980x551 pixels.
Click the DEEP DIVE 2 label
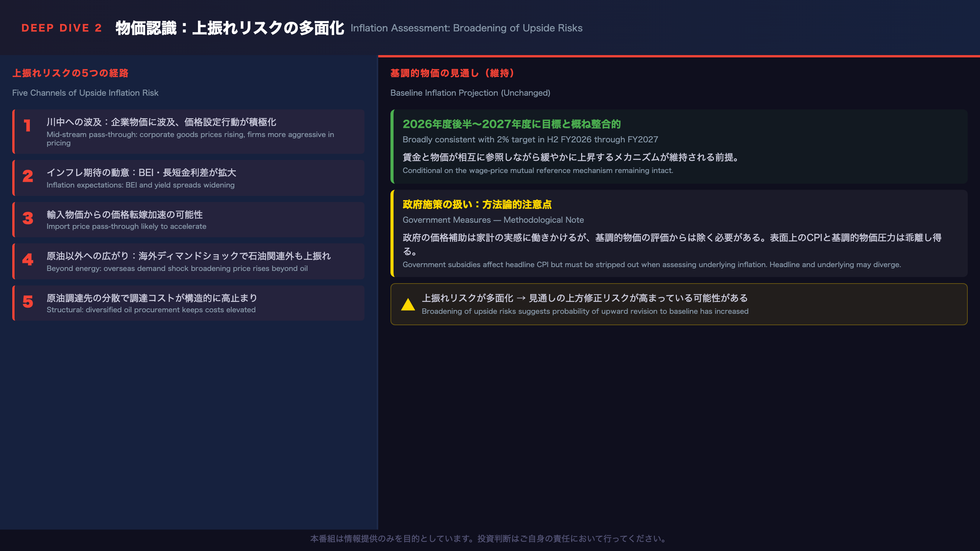click(62, 28)
